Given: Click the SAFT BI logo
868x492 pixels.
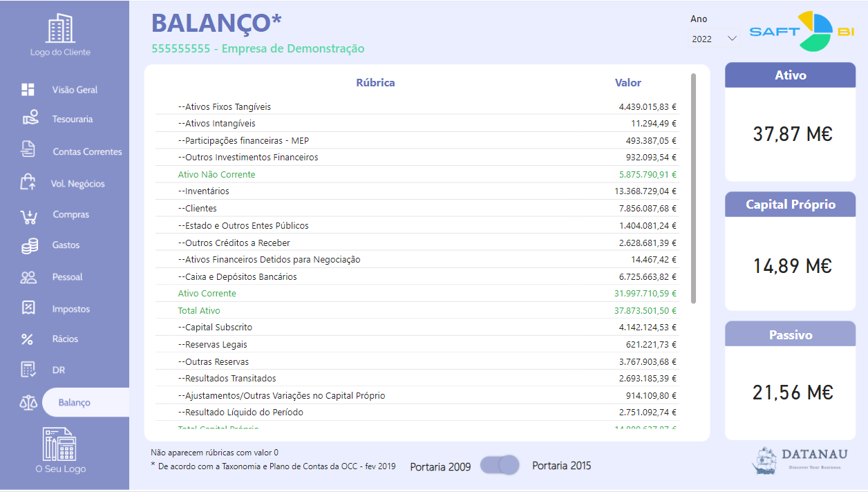Looking at the screenshot, I should pos(802,31).
